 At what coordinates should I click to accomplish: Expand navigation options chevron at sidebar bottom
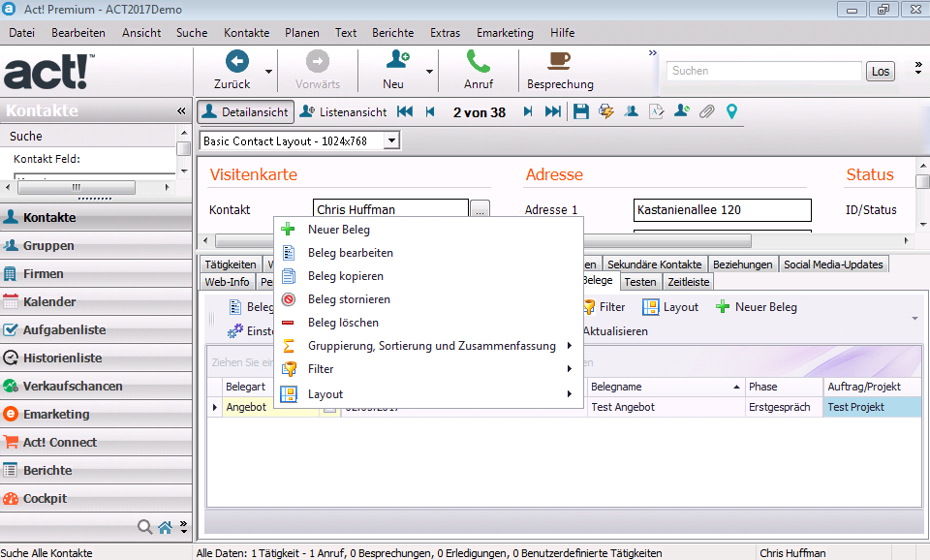pyautogui.click(x=184, y=527)
